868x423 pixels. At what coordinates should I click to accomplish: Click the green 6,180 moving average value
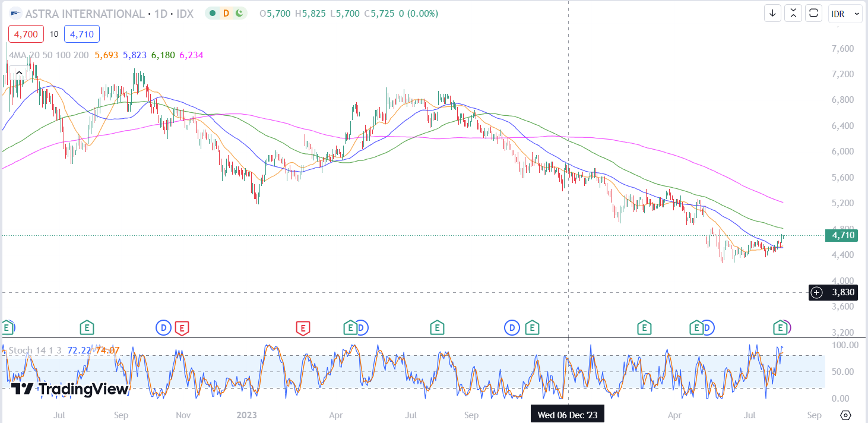pos(163,55)
